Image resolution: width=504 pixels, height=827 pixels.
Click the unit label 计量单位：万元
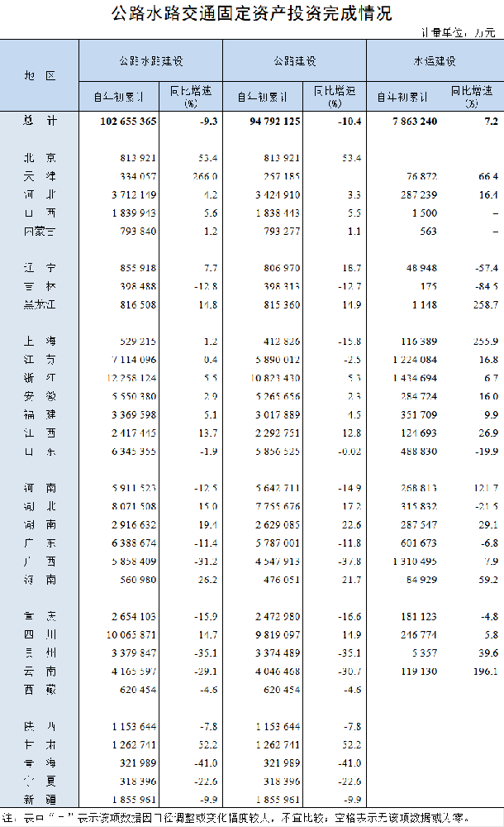coord(458,33)
